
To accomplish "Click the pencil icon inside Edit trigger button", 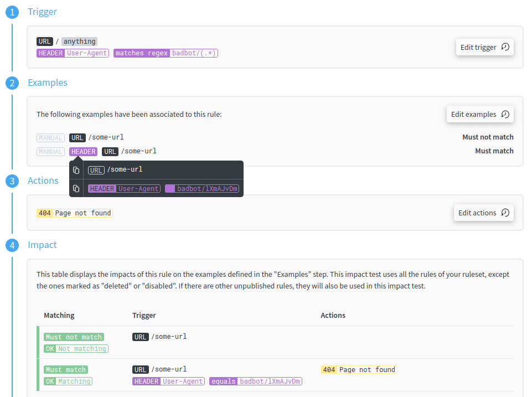I will [505, 47].
